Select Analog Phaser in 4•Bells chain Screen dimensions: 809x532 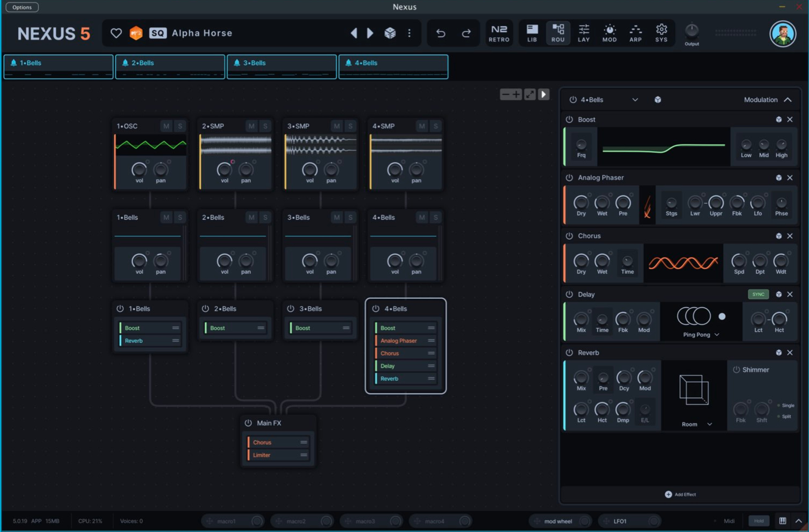tap(405, 341)
